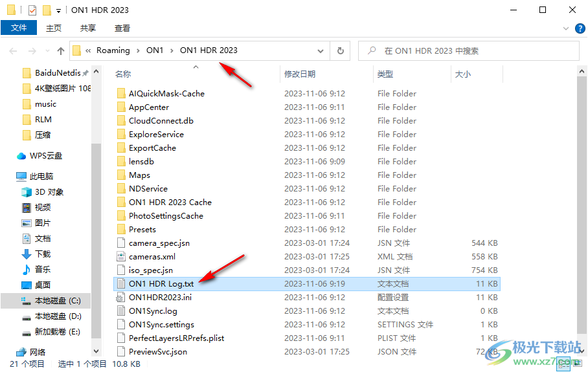Select the ON1 HDR Log.txt file
588x372 pixels.
pyautogui.click(x=307, y=284)
